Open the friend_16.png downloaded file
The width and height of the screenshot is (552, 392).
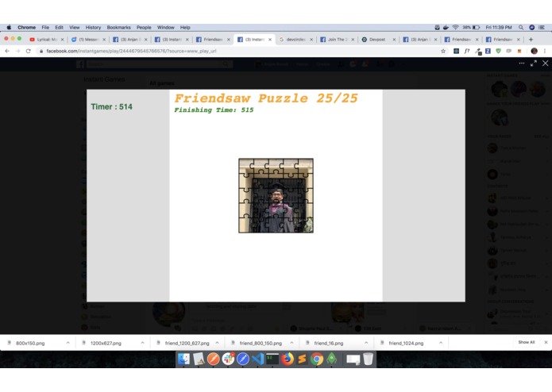pyautogui.click(x=329, y=343)
